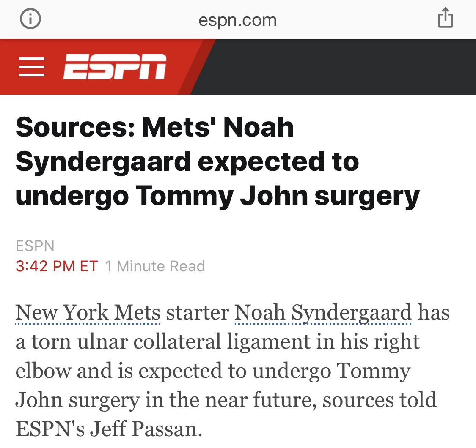Select the espn.com address bar

(237, 20)
